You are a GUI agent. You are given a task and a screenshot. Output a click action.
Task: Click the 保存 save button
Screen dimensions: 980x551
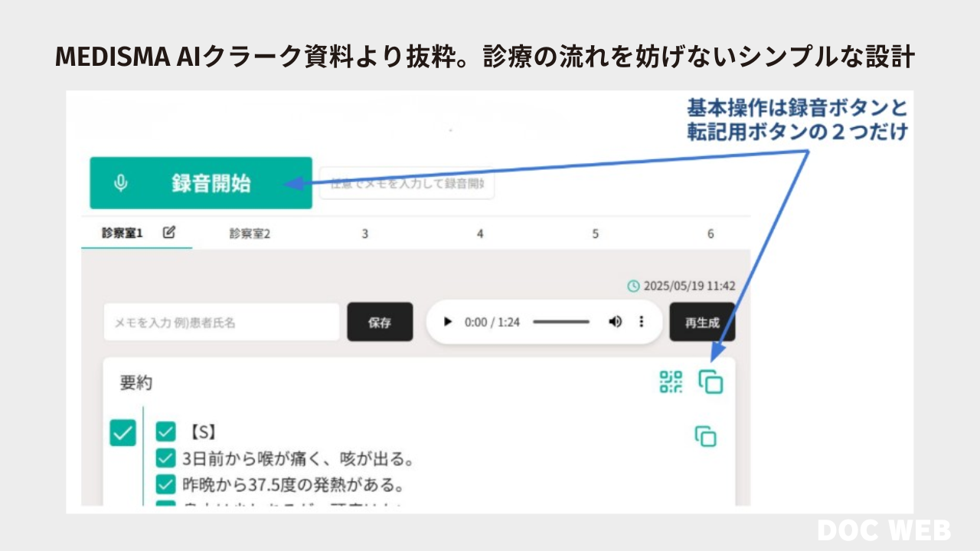[380, 322]
